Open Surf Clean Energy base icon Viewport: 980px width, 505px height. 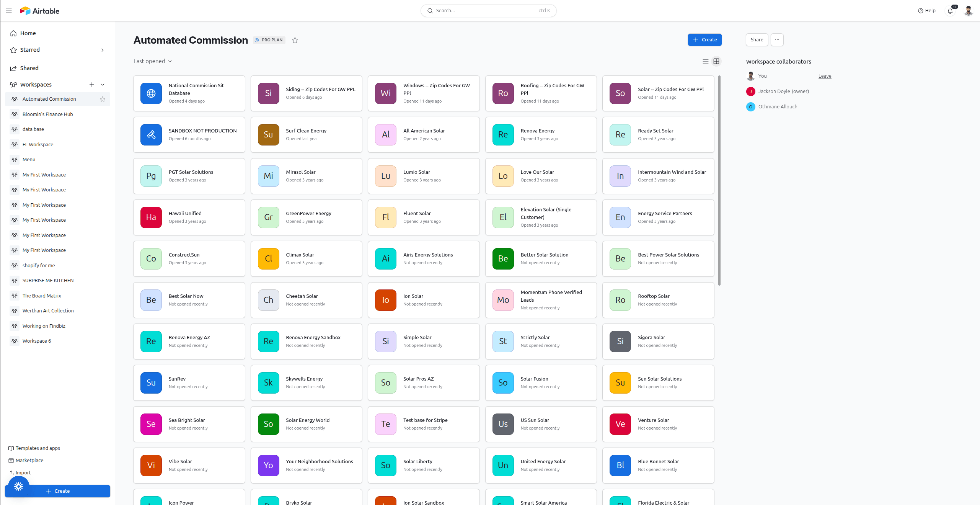click(x=269, y=135)
